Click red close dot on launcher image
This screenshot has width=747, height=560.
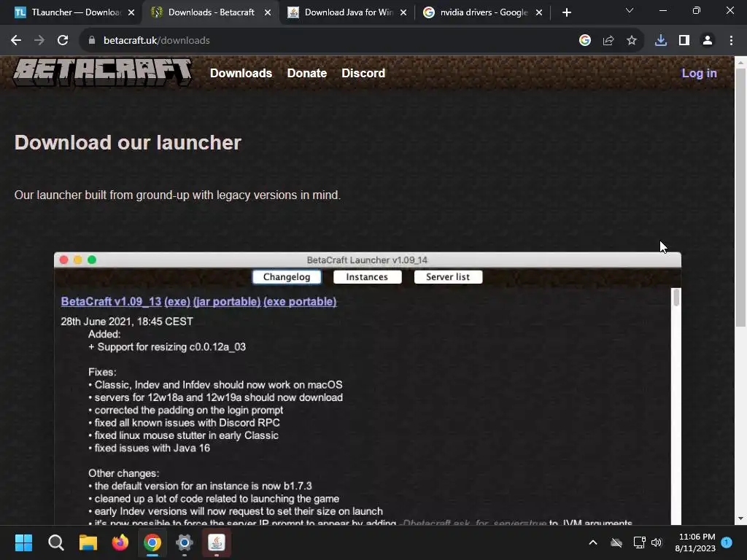[x=64, y=260]
